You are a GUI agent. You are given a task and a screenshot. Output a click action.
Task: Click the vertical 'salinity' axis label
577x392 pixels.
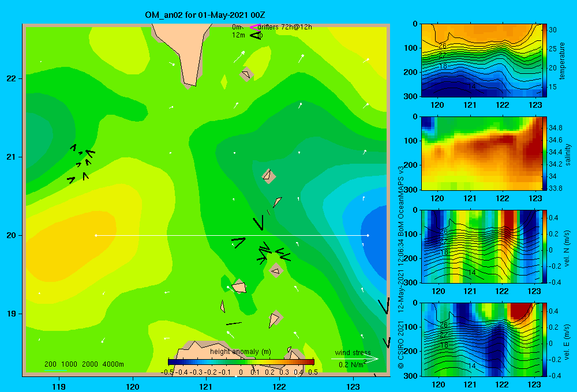point(567,154)
